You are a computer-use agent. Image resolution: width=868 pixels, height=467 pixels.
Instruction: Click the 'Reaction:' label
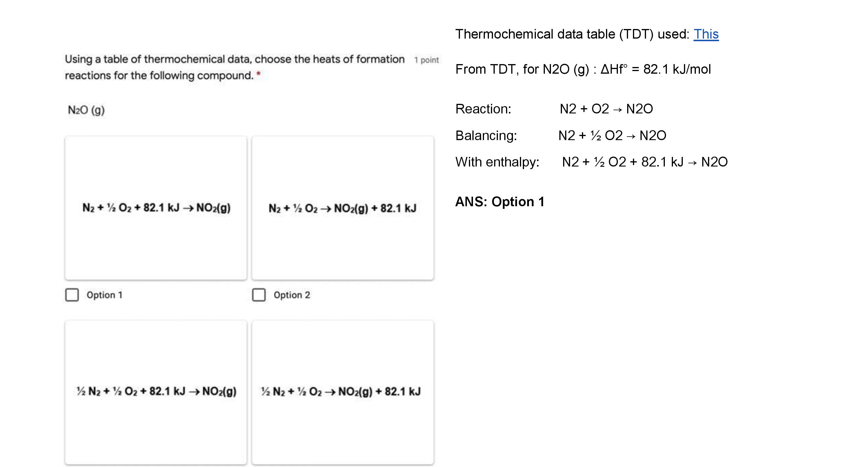[483, 109]
